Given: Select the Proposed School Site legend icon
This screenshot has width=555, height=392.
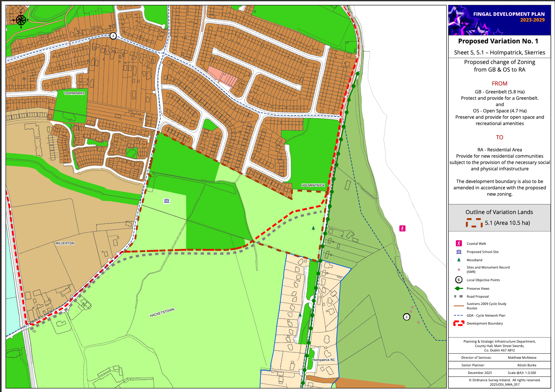Looking at the screenshot, I should 459,252.
